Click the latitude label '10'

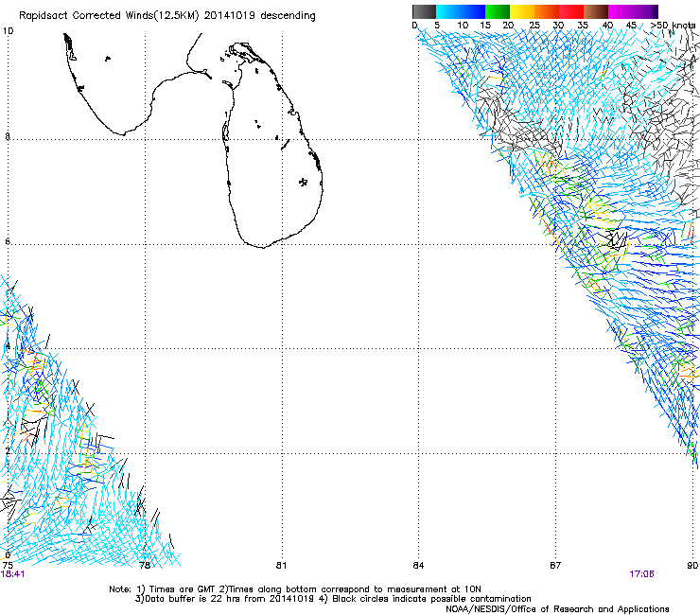[x=8, y=31]
